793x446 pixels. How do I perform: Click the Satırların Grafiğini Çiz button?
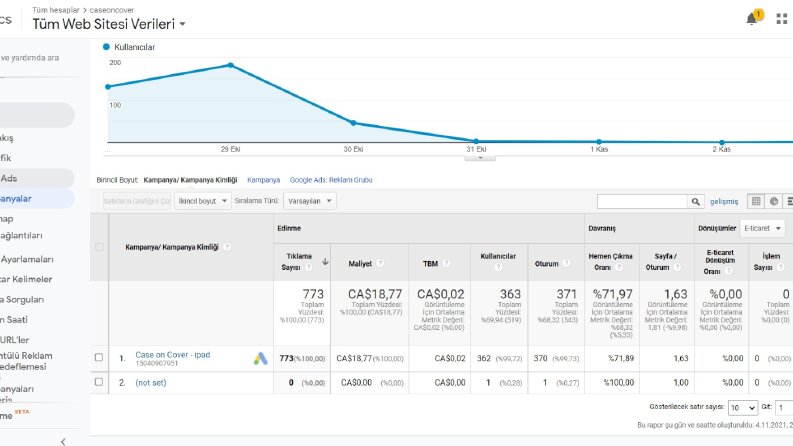pos(137,201)
